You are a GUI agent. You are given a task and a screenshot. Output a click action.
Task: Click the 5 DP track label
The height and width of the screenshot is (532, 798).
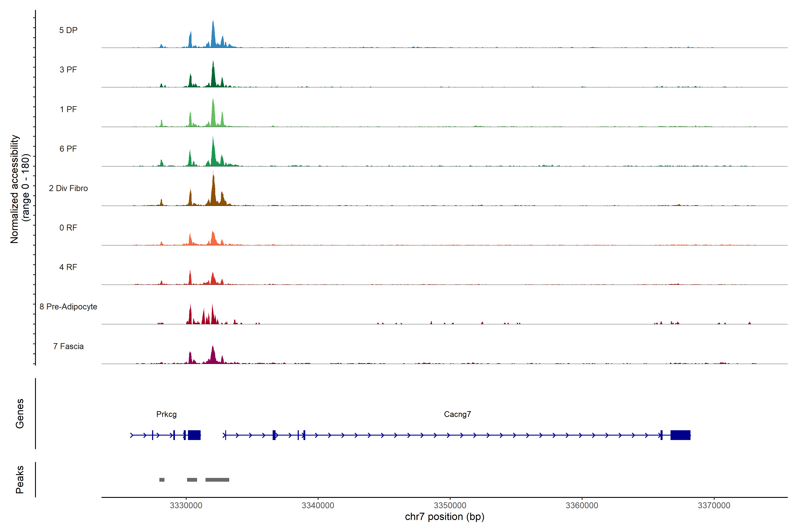click(x=68, y=30)
